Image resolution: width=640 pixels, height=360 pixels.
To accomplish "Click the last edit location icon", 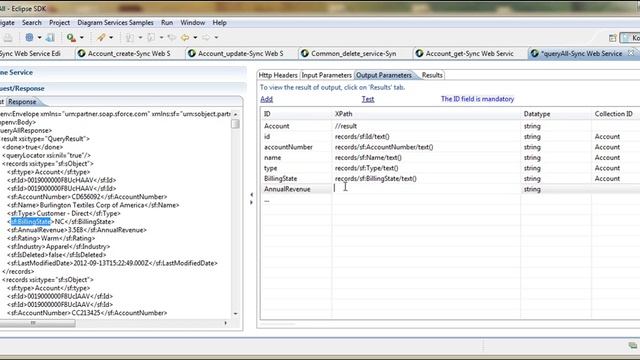I will click(x=172, y=38).
